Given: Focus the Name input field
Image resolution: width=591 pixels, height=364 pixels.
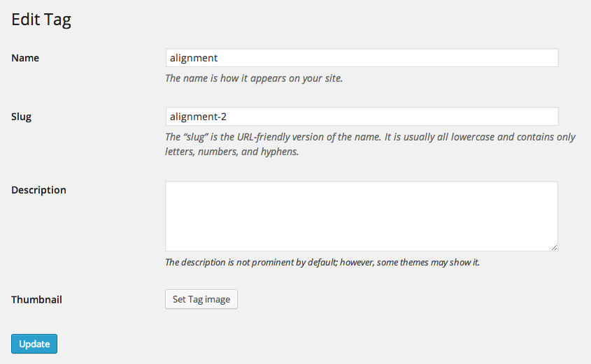Looking at the screenshot, I should (362, 58).
